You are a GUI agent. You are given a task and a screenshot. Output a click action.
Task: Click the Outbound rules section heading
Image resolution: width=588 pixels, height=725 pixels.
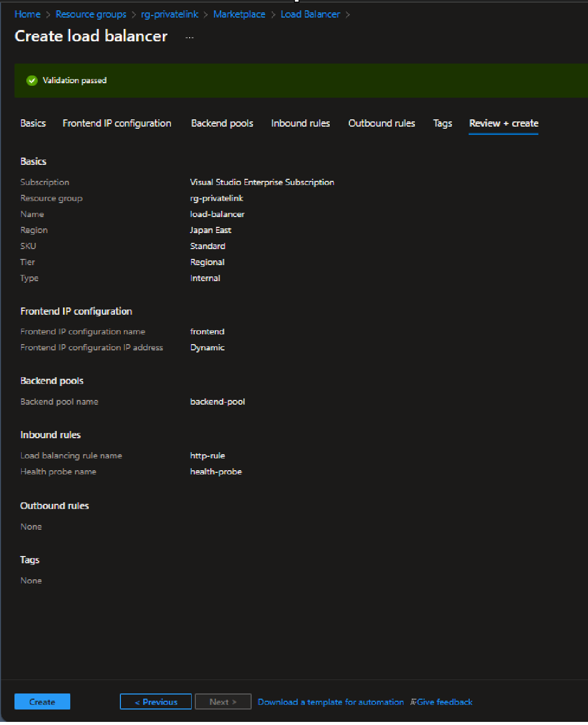pyautogui.click(x=54, y=506)
